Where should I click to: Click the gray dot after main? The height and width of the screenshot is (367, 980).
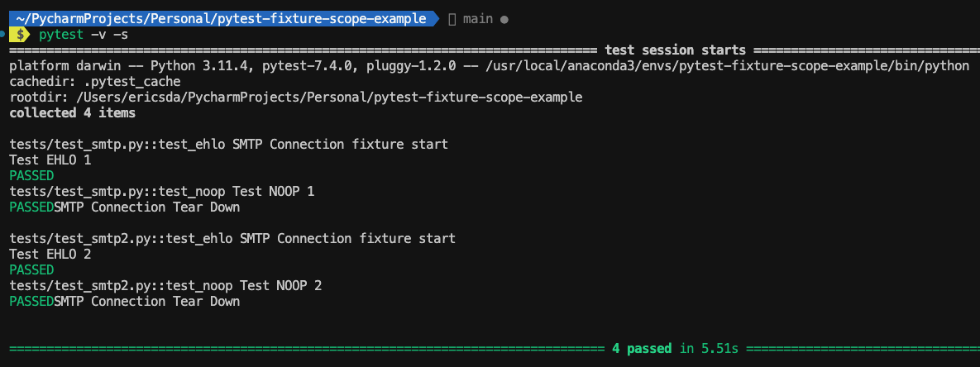504,19
